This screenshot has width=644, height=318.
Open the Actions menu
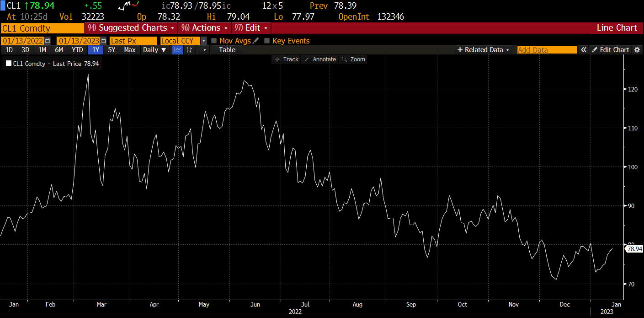point(204,27)
